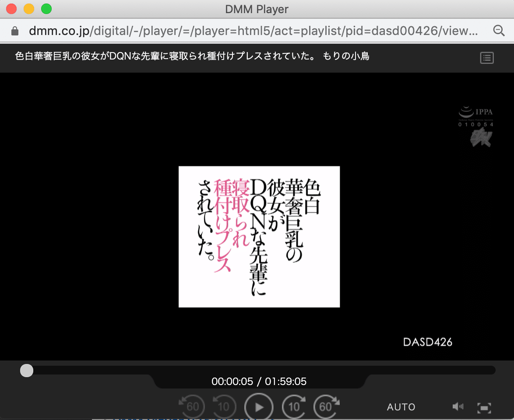Click the seek bar handle
Viewport: 514px width, 420px height.
pos(27,370)
